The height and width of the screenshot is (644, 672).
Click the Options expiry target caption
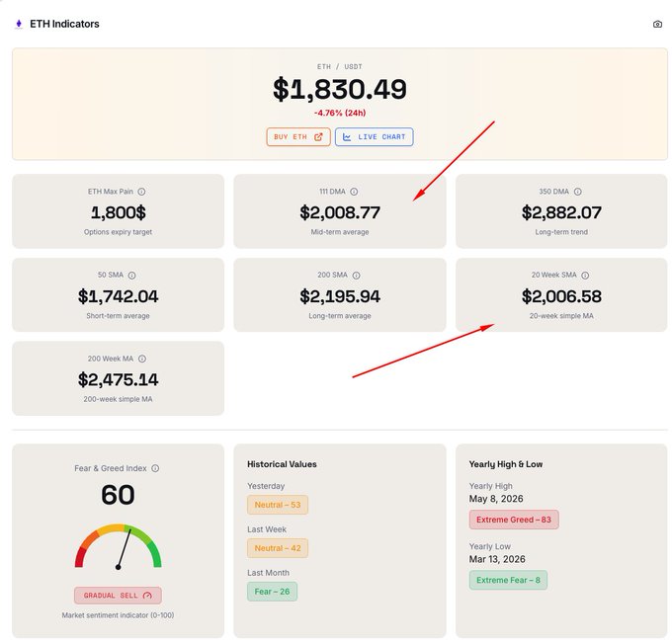[119, 232]
